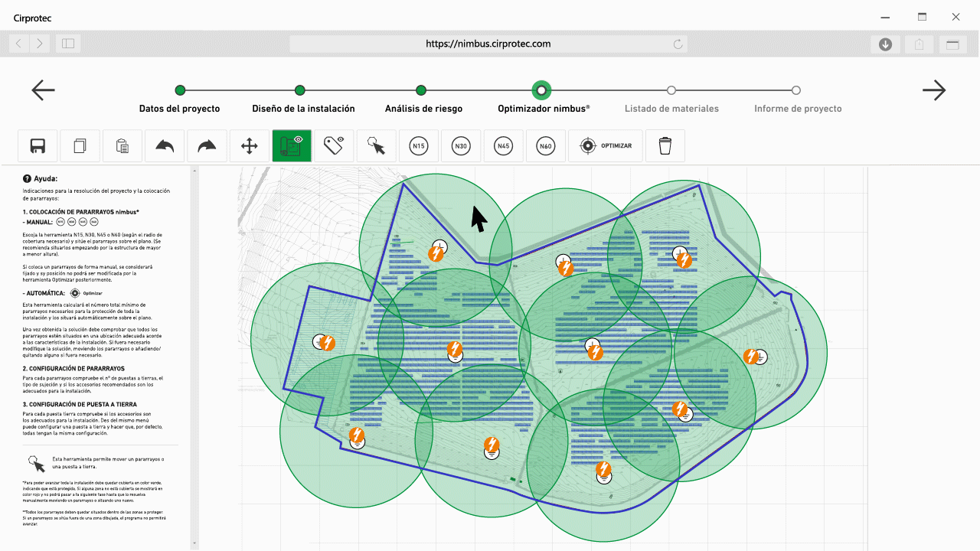Select the N45 lightning rod tool
Image resolution: width=980 pixels, height=551 pixels.
(x=503, y=145)
